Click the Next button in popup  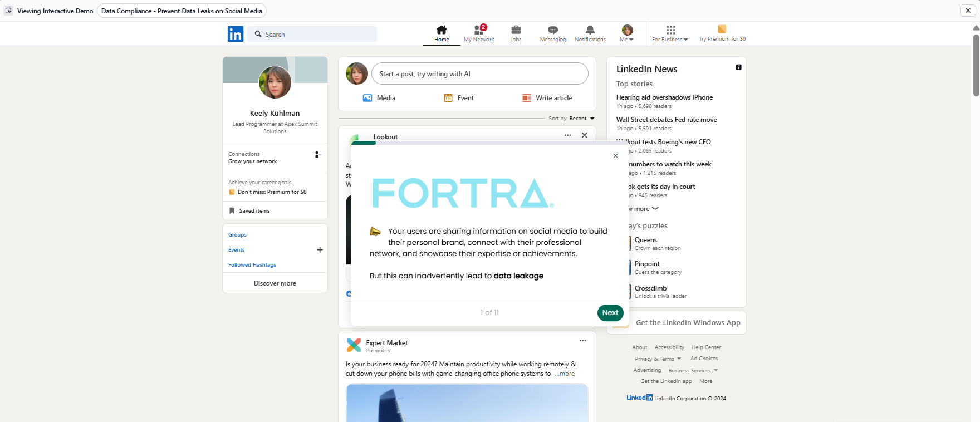pos(610,313)
